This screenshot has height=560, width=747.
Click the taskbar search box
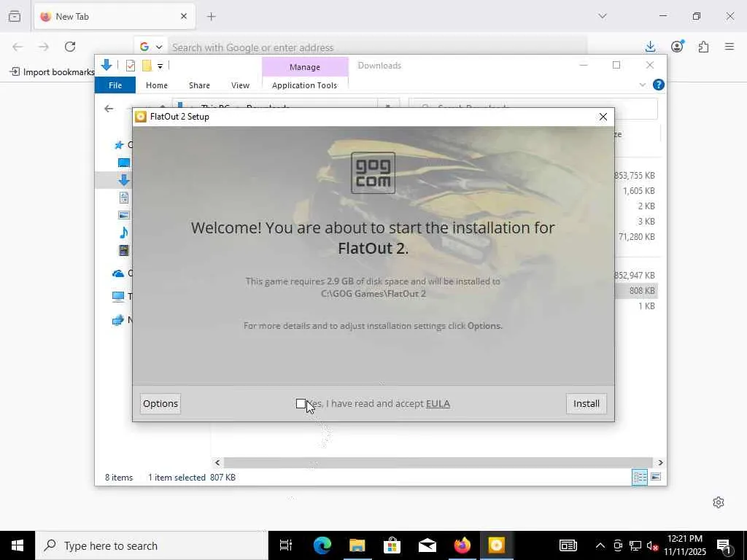[x=152, y=545]
